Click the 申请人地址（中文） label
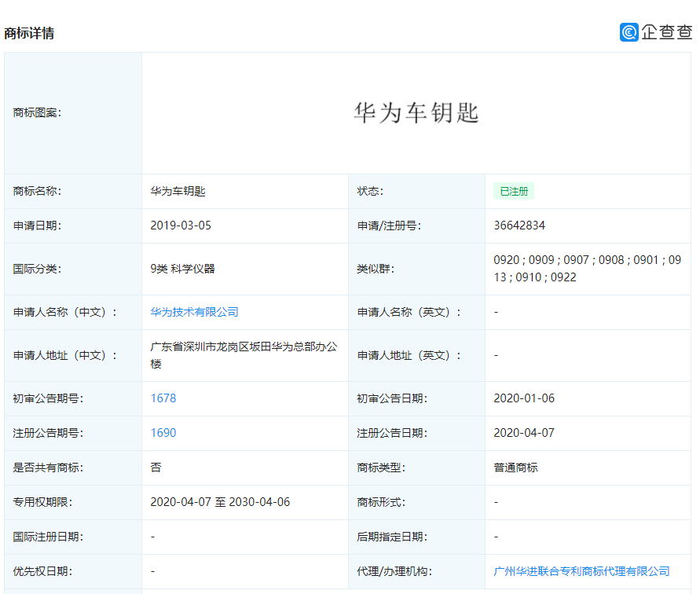The width and height of the screenshot is (700, 594). (64, 355)
